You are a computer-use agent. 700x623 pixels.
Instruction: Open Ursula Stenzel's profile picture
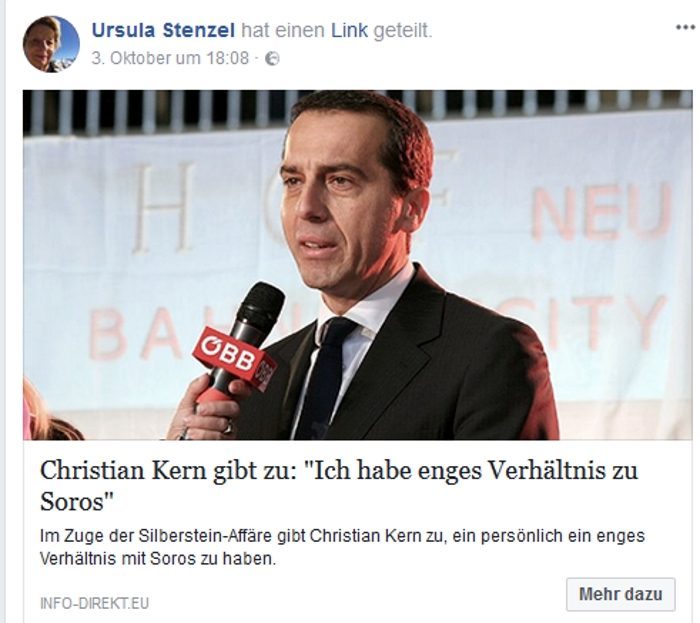tap(51, 44)
